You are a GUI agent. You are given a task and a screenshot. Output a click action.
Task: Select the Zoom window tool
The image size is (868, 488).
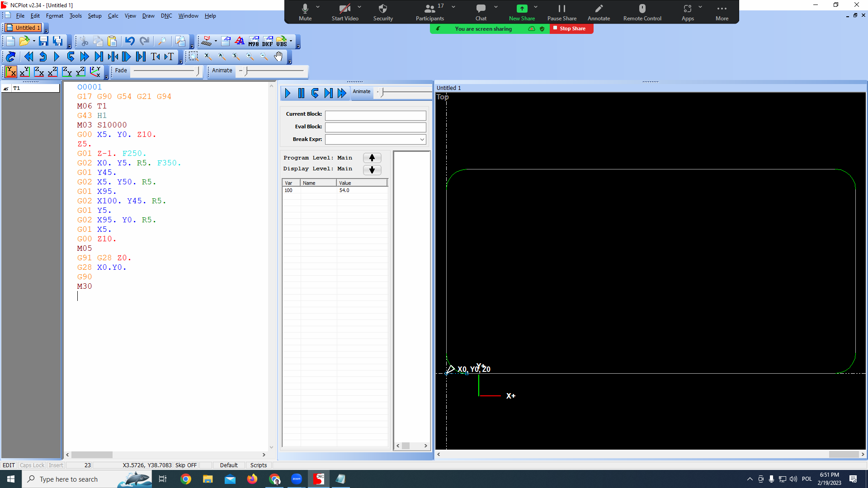coord(193,56)
